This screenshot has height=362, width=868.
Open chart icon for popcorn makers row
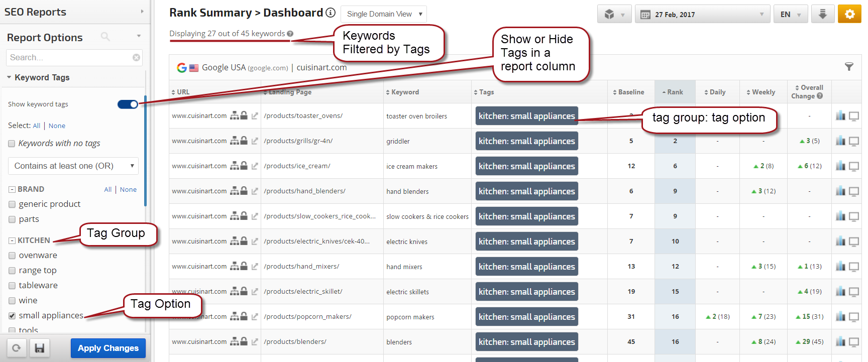[x=840, y=317]
